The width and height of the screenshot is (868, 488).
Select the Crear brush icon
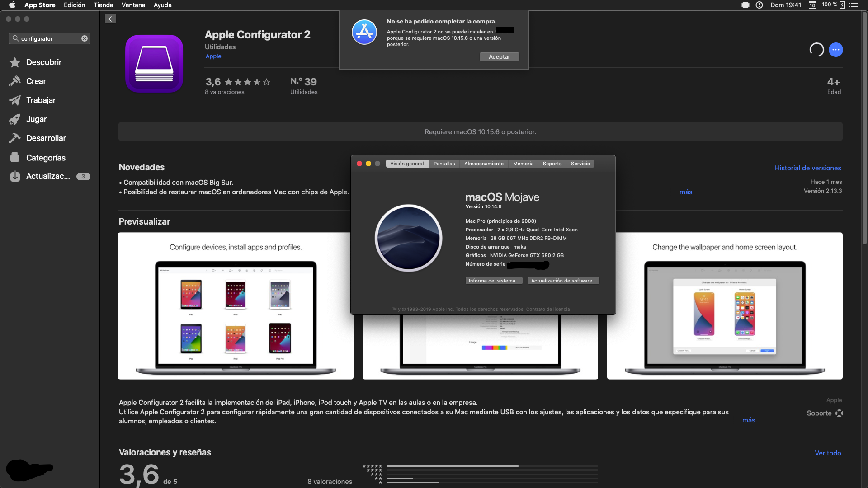click(x=15, y=81)
